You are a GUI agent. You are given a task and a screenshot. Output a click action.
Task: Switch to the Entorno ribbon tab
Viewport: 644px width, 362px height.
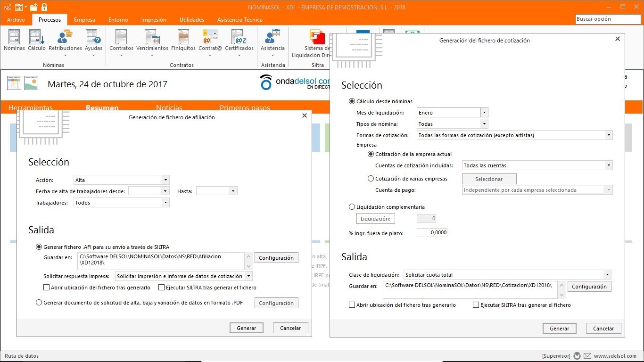[x=118, y=20]
